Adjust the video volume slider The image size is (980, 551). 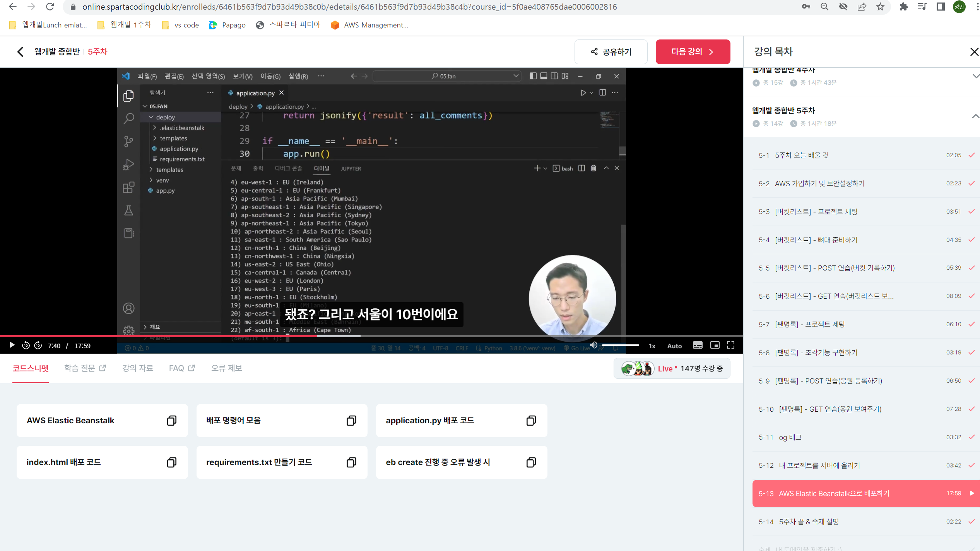pos(620,345)
